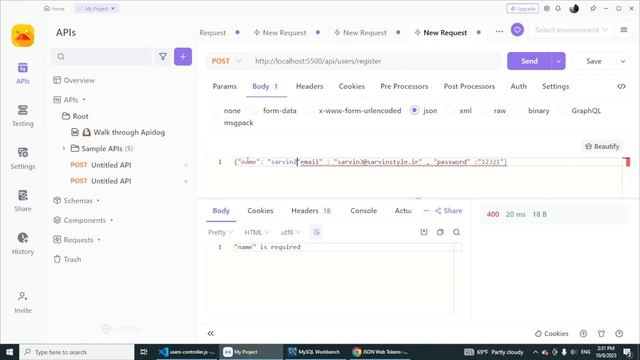Click the Apidog logo icon
The width and height of the screenshot is (640, 360).
point(23,36)
